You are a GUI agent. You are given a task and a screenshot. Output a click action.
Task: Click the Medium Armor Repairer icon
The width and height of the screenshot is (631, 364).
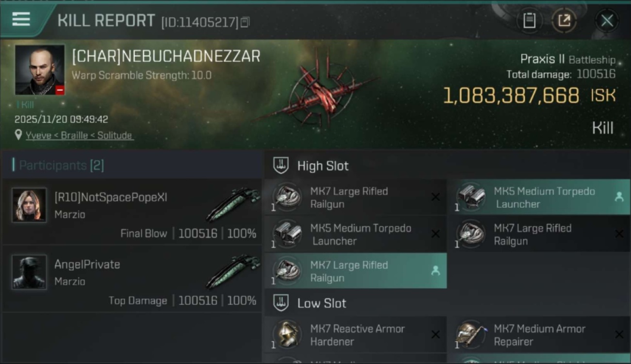(x=470, y=334)
